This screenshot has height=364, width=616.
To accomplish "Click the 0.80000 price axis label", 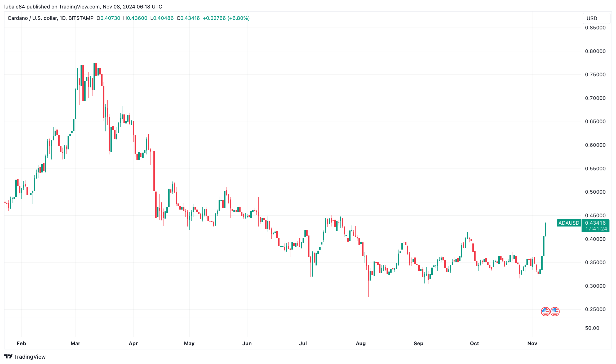I will pos(595,51).
